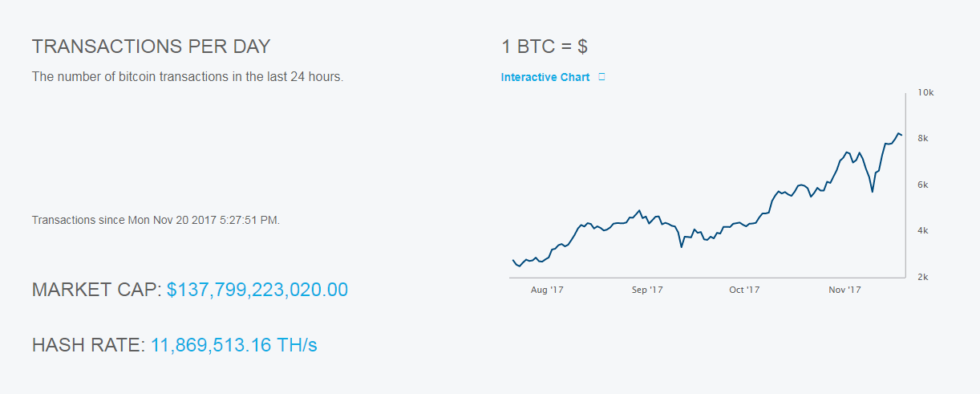Viewport: 980px width, 394px height.
Task: Click the Transactions Per Day heading
Action: 152,47
